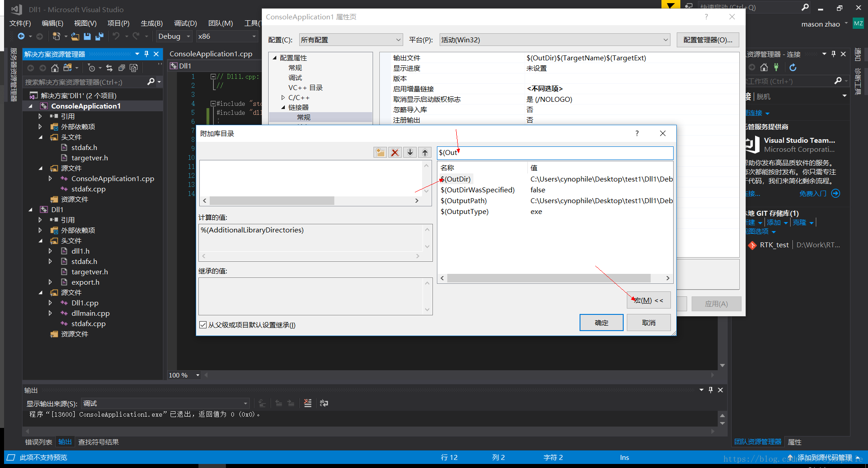Select the 常规 item under 链接器
Image resolution: width=868 pixels, height=468 pixels.
coord(304,117)
